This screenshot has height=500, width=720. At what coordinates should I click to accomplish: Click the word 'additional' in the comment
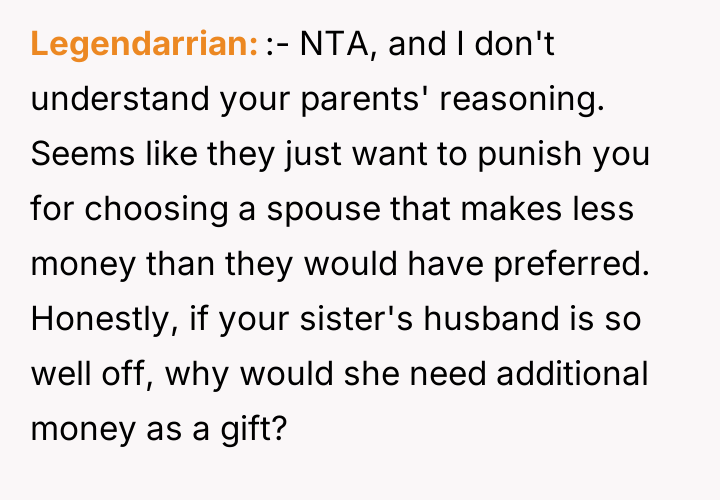tap(572, 375)
